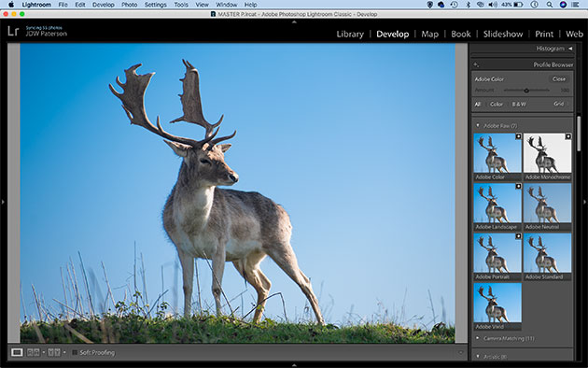Toggle the favorite star on Adobe Color
This screenshot has height=368, width=588.
click(x=518, y=136)
